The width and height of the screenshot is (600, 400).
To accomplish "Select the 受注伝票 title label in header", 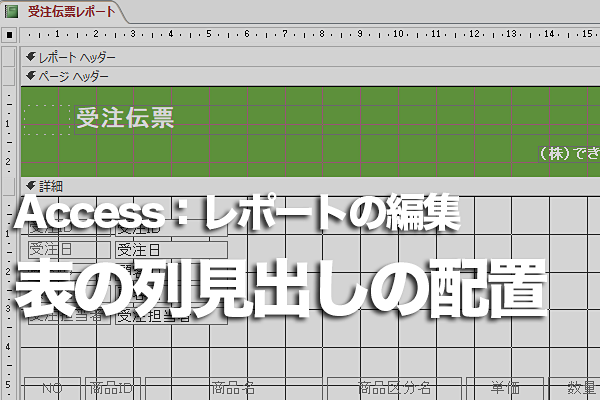I will tap(126, 118).
